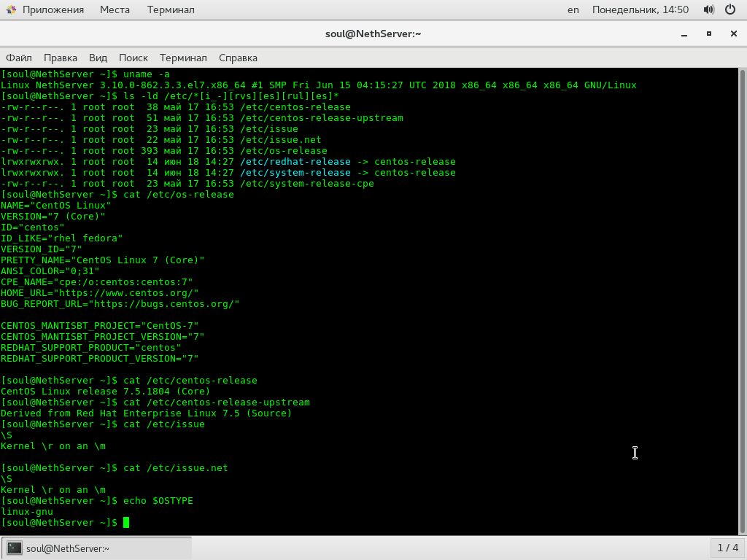The image size is (747, 560).
Task: Click the NAME="CentOS Linux" line
Action: 55,206
